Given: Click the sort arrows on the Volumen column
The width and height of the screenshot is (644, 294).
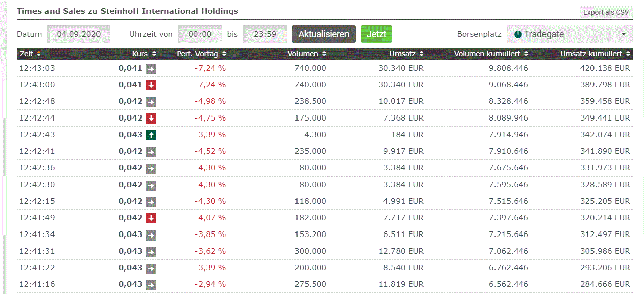Looking at the screenshot, I should point(323,53).
